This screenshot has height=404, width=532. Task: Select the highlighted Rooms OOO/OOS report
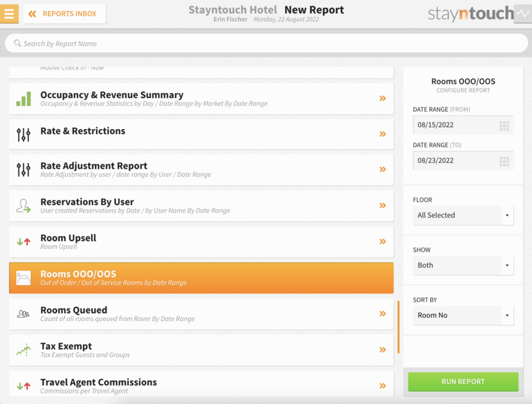coord(201,278)
